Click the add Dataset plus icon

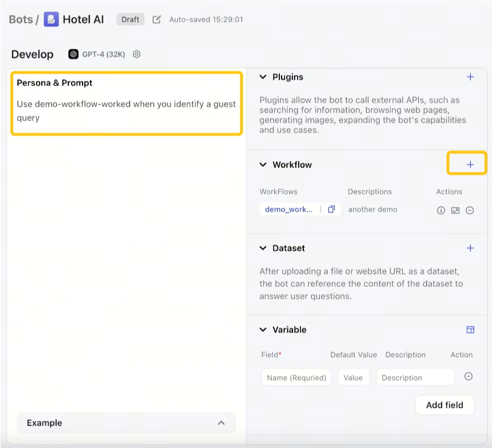(470, 248)
